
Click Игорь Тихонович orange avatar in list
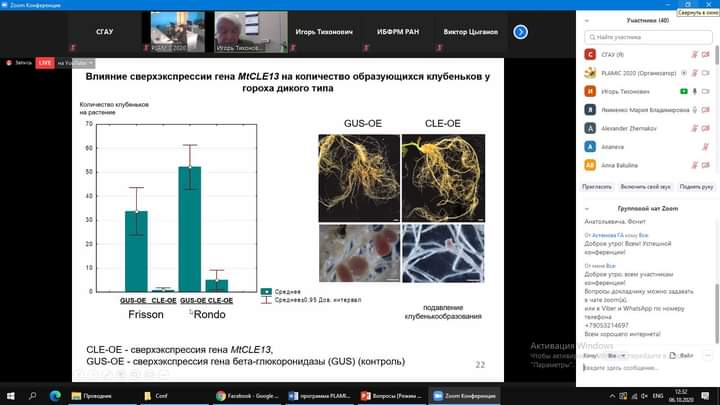coord(590,91)
